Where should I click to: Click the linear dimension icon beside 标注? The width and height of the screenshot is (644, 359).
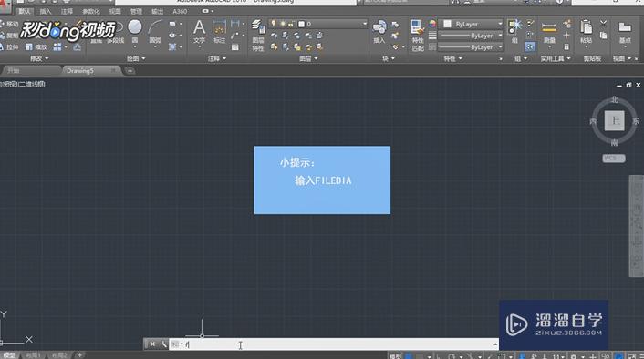click(x=235, y=24)
